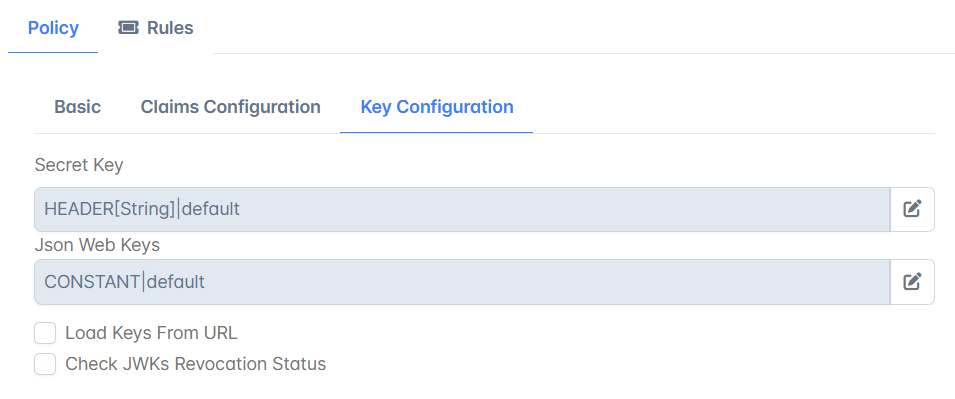Switch to the Policy tab
This screenshot has height=399, width=955.
click(x=53, y=28)
